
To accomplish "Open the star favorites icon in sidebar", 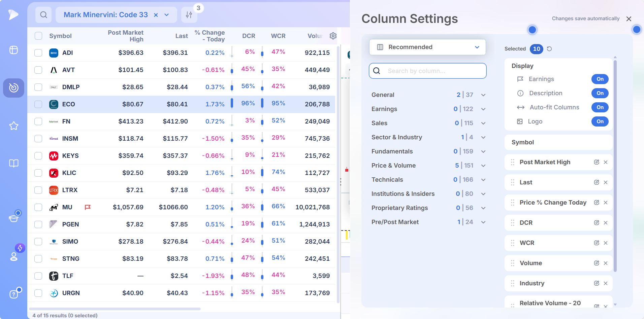I will click(x=14, y=126).
